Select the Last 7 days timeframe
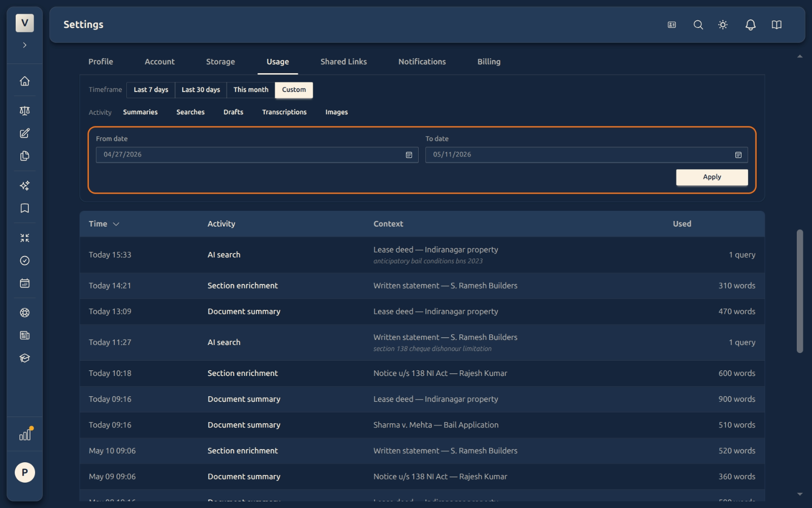 (151, 90)
